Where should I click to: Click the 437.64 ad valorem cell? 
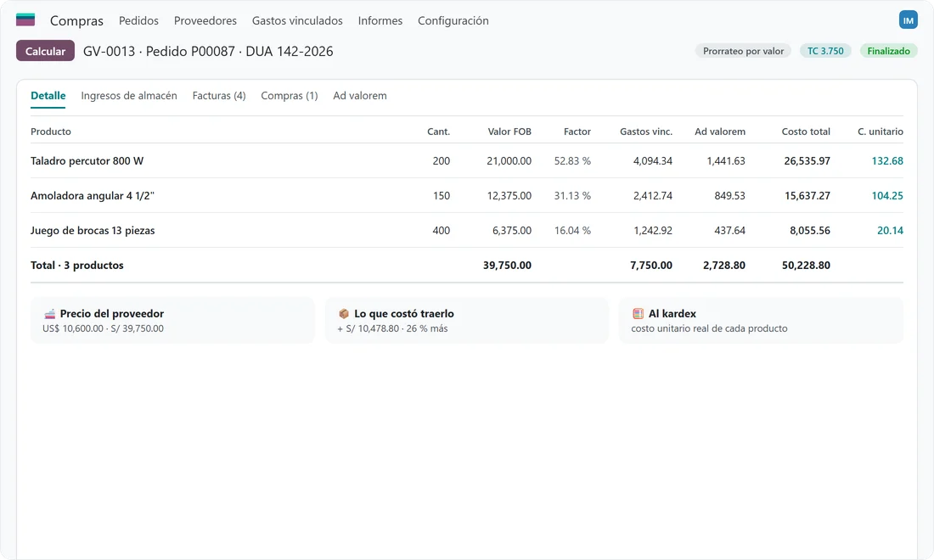click(x=729, y=230)
